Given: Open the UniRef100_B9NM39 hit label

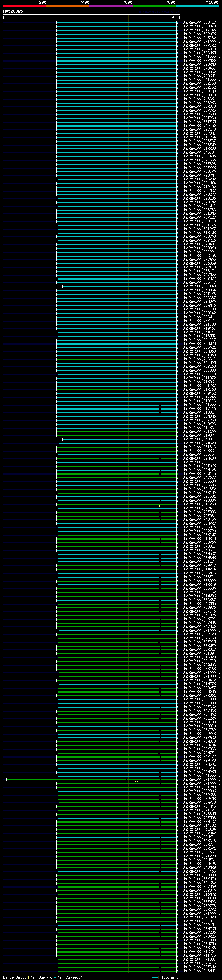Looking at the screenshot, I should pos(199,875).
